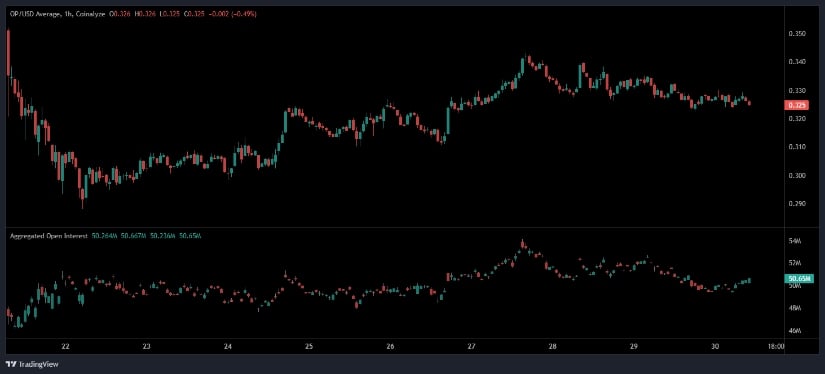The height and width of the screenshot is (374, 825).
Task: Click date 24 on the time axis
Action: click(228, 347)
